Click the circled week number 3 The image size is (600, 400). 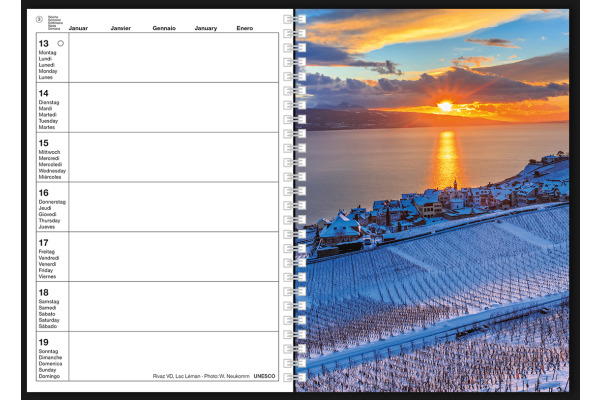tap(39, 20)
